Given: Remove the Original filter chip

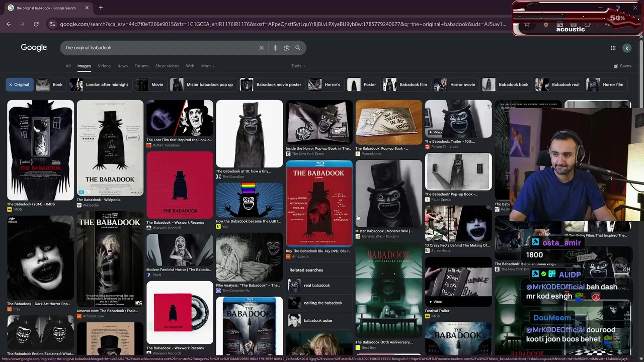Looking at the screenshot, I should (19, 84).
